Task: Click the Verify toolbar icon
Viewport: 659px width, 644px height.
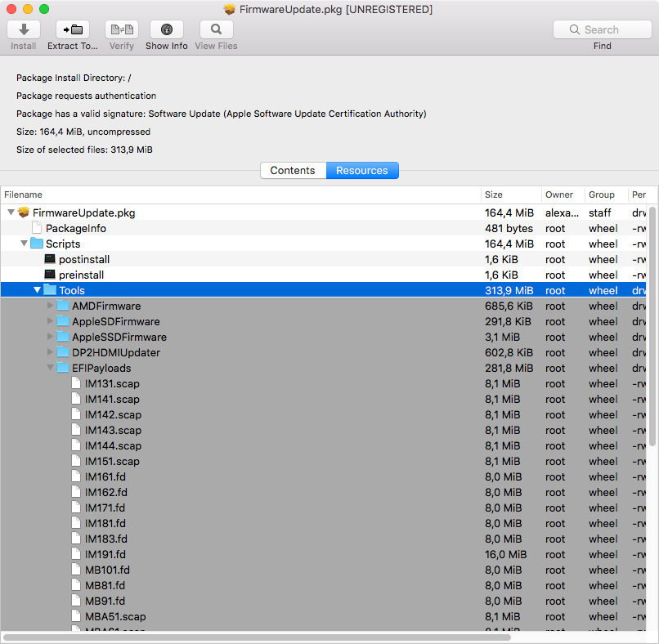Action: 122,29
